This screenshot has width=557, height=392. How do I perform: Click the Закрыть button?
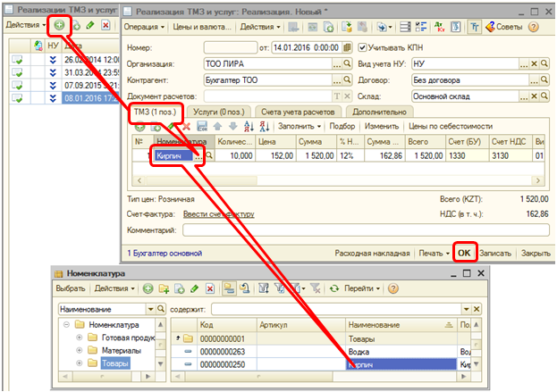click(536, 254)
